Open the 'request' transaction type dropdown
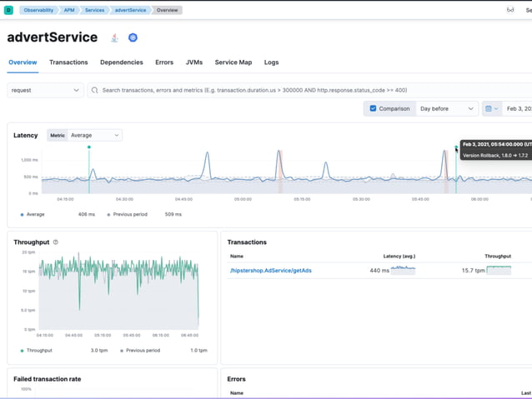 tap(46, 90)
